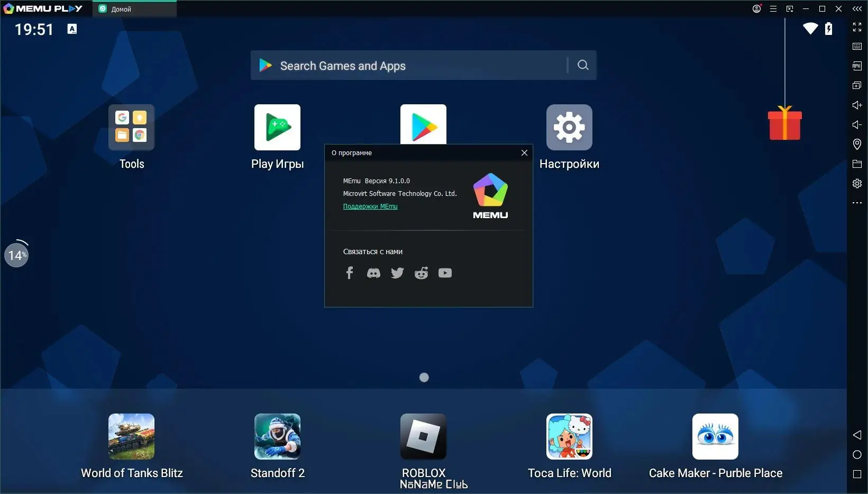This screenshot has width=868, height=494.
Task: Click the battery status icon
Action: [x=829, y=29]
